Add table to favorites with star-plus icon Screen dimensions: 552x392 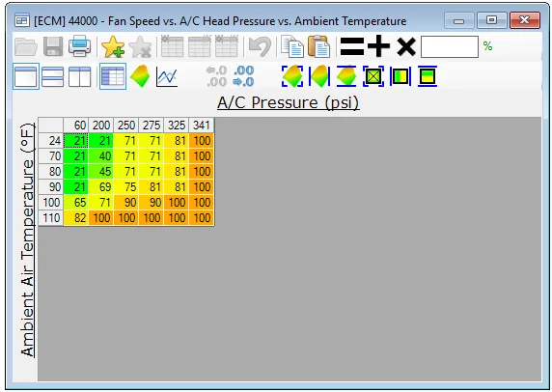(x=113, y=46)
